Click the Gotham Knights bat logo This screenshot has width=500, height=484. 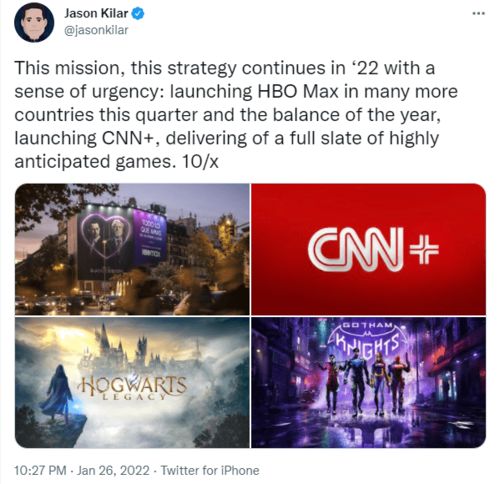click(368, 339)
